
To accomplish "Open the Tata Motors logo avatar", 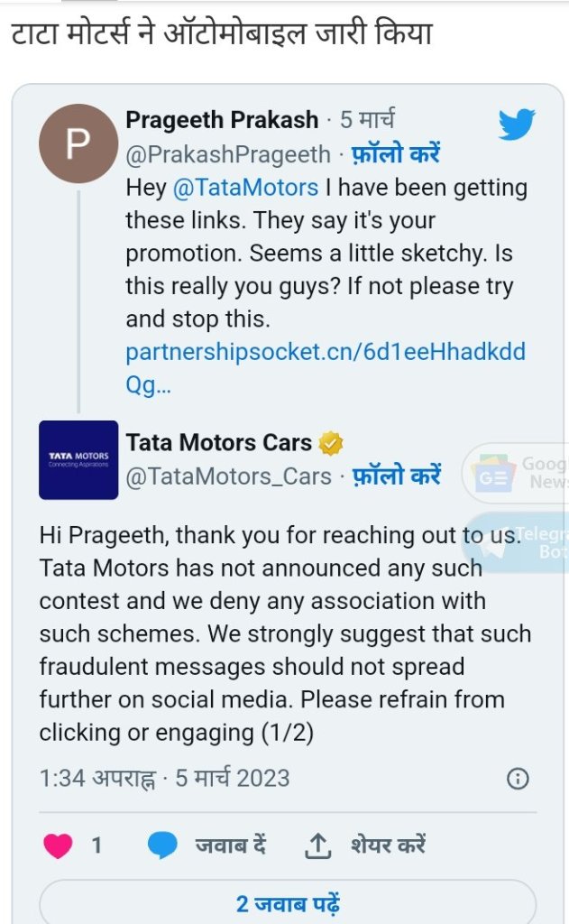I will [x=78, y=459].
